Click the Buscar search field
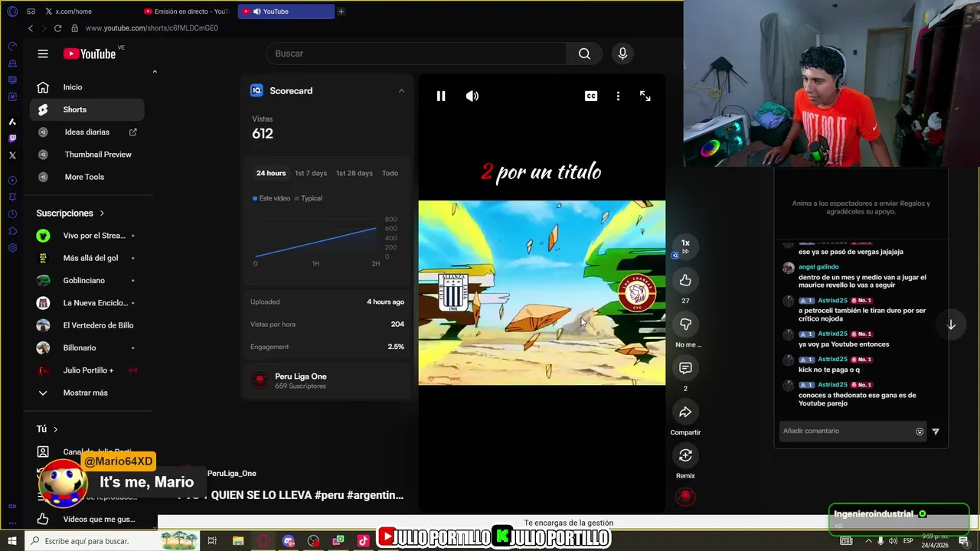This screenshot has width=980, height=551. click(416, 54)
